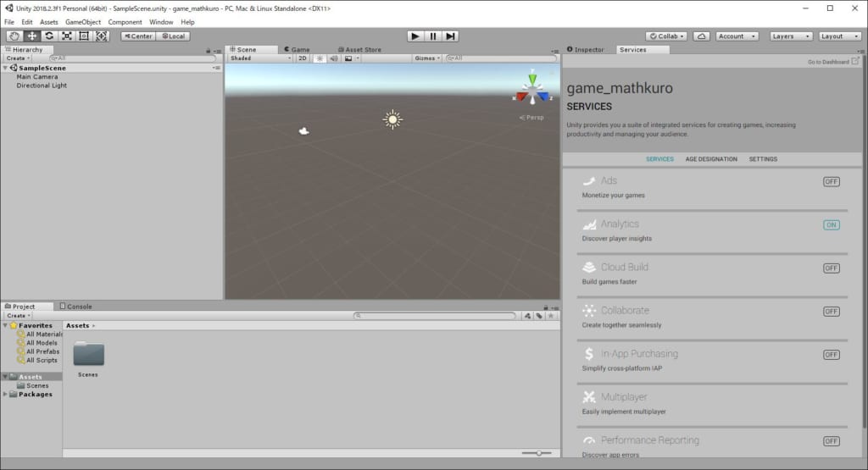The width and height of the screenshot is (868, 470).
Task: Toggle the In-App Purchasing OFF switch
Action: click(831, 355)
